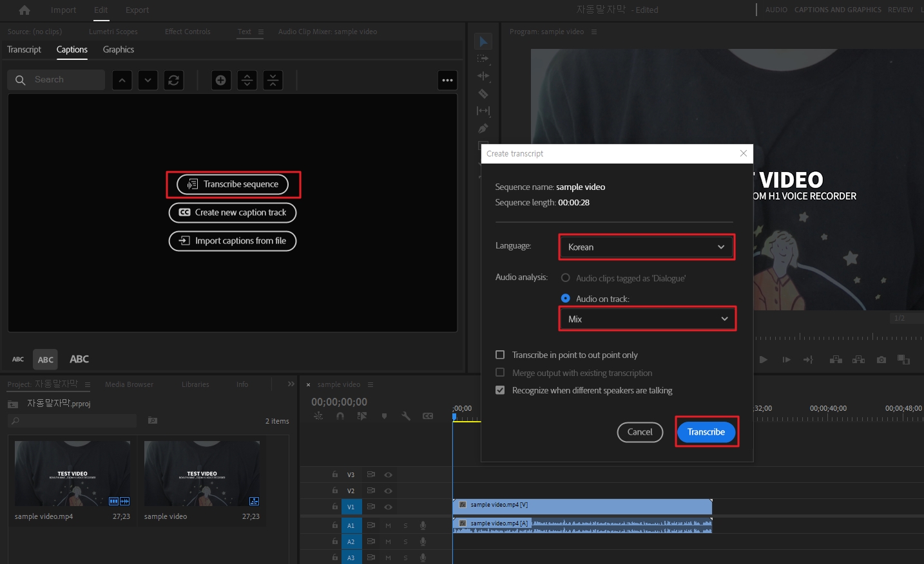Switch to the Lumetri Scopes panel tab
924x564 pixels.
pyautogui.click(x=113, y=32)
